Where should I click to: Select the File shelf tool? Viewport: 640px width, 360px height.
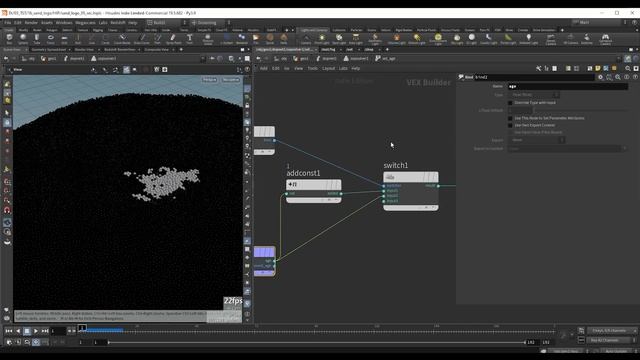coord(256,39)
